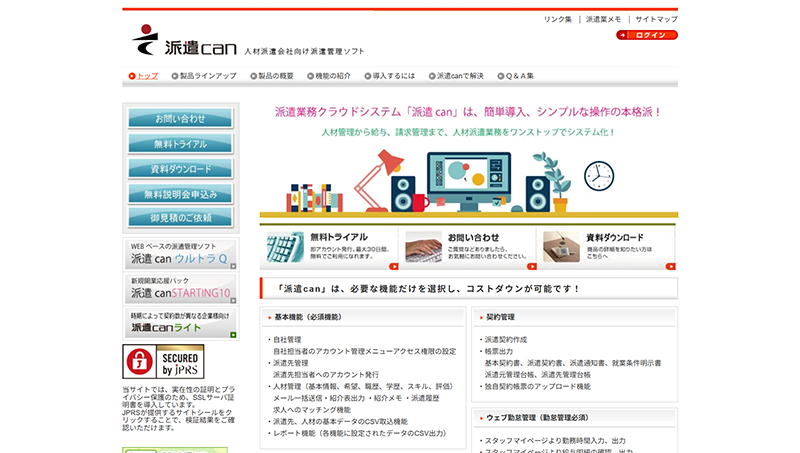Select the Q＆A集 menu item
Image resolution: width=800 pixels, height=453 pixels.
point(516,76)
